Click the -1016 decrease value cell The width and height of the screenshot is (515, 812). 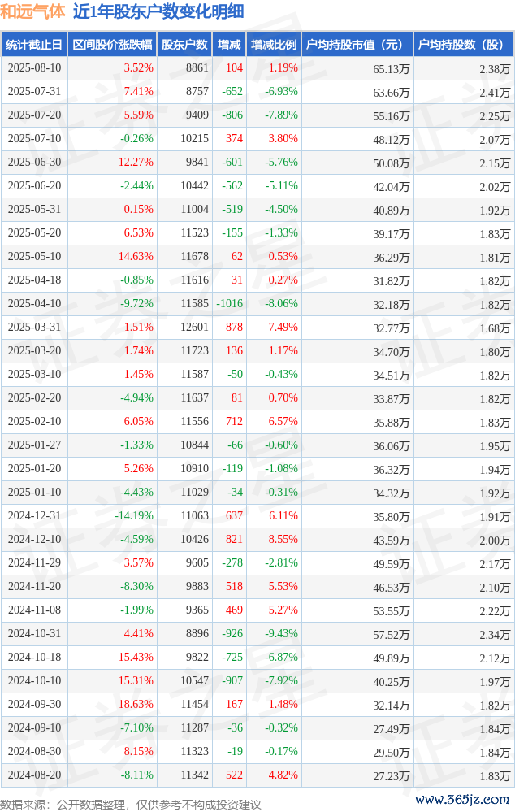230,303
